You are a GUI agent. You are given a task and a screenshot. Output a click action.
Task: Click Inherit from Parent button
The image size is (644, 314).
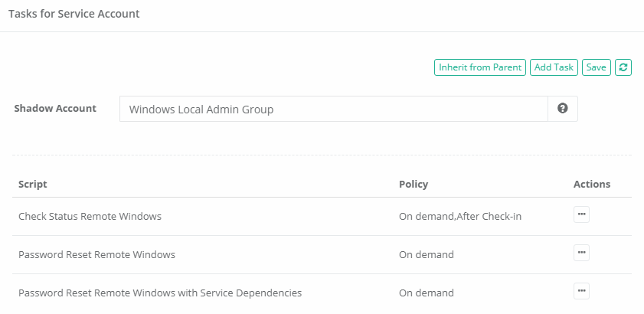[480, 67]
